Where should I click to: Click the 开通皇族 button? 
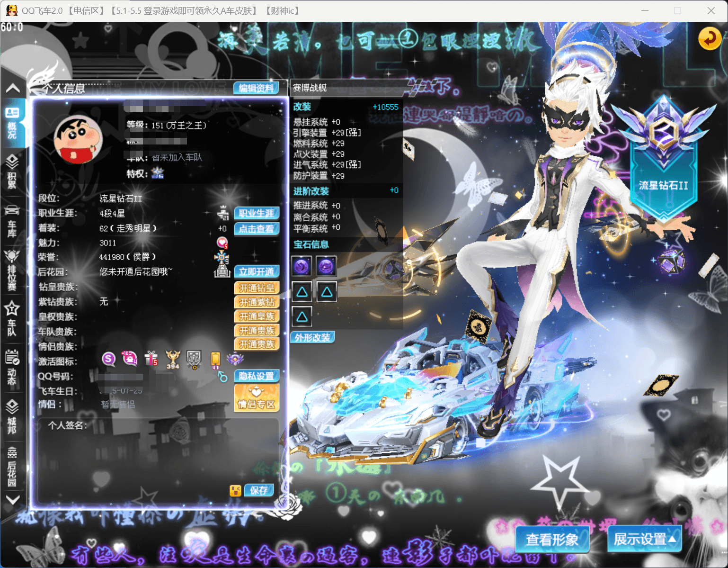[x=257, y=316]
